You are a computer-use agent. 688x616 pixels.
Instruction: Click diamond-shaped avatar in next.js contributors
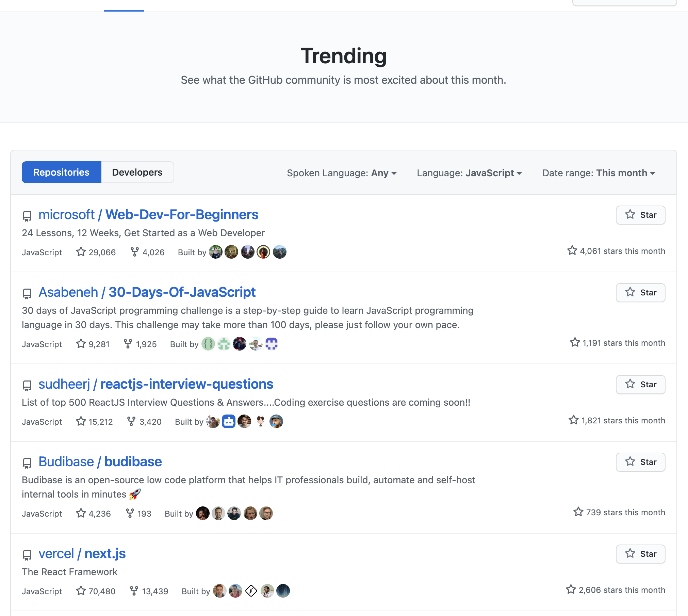[251, 591]
